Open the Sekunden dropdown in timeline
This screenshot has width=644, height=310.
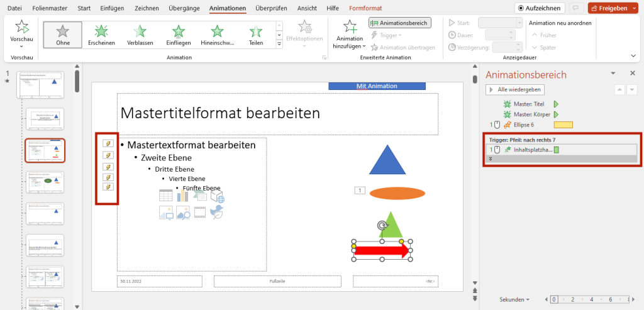click(x=514, y=299)
